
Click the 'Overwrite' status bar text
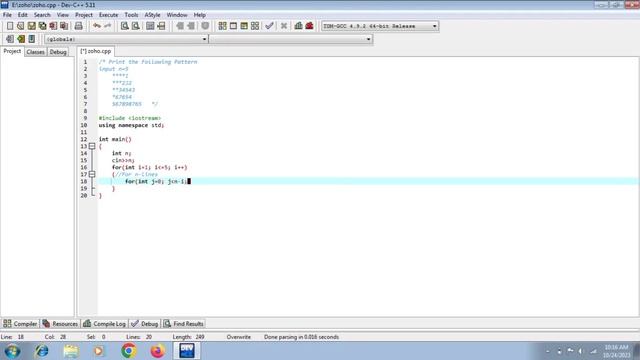click(239, 337)
